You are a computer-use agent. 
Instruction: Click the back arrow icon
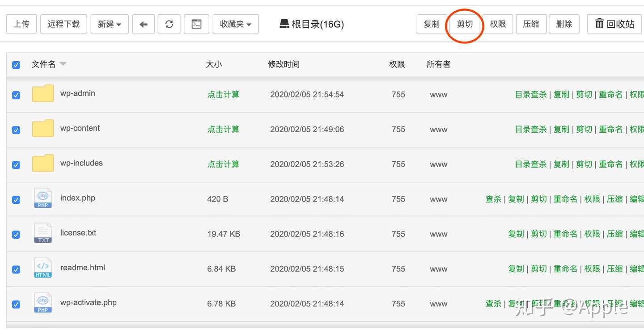tap(144, 24)
